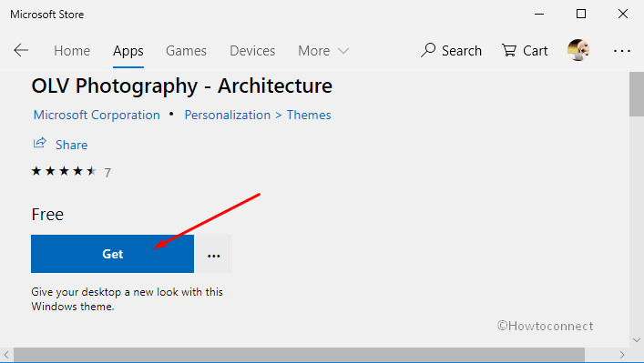Open more options beside Get button
The height and width of the screenshot is (363, 644).
tap(213, 254)
